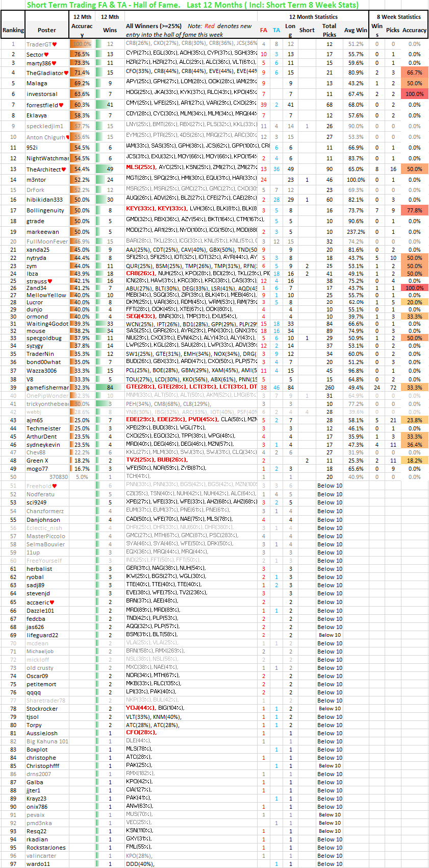
Task: Click the heart next to forrestfield
Action: click(x=61, y=105)
